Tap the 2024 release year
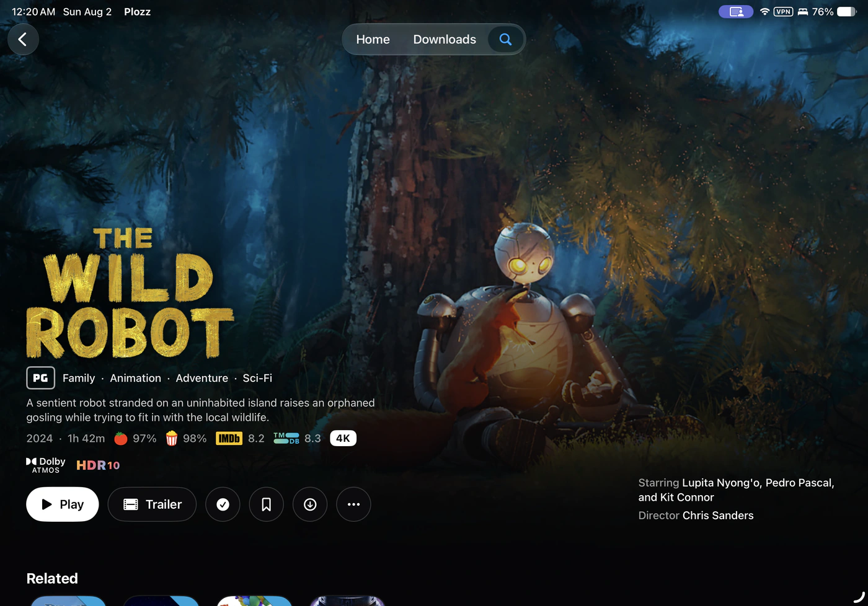 tap(40, 439)
